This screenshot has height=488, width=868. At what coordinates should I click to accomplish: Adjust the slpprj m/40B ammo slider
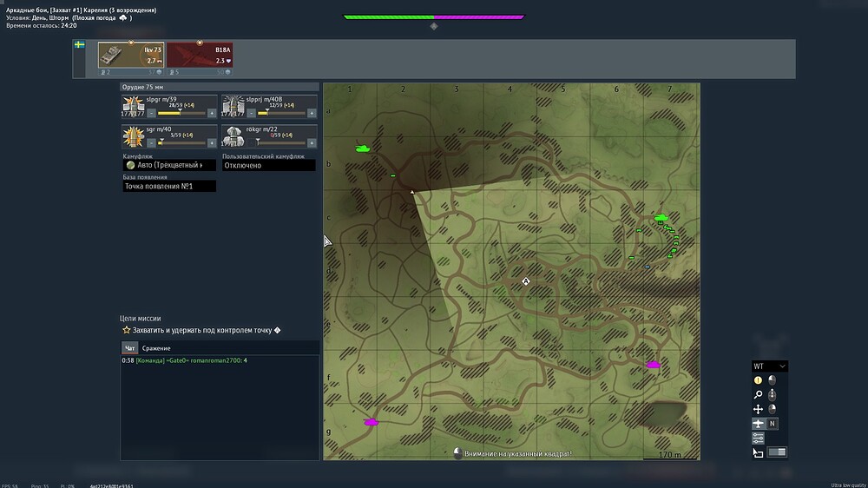[x=282, y=113]
